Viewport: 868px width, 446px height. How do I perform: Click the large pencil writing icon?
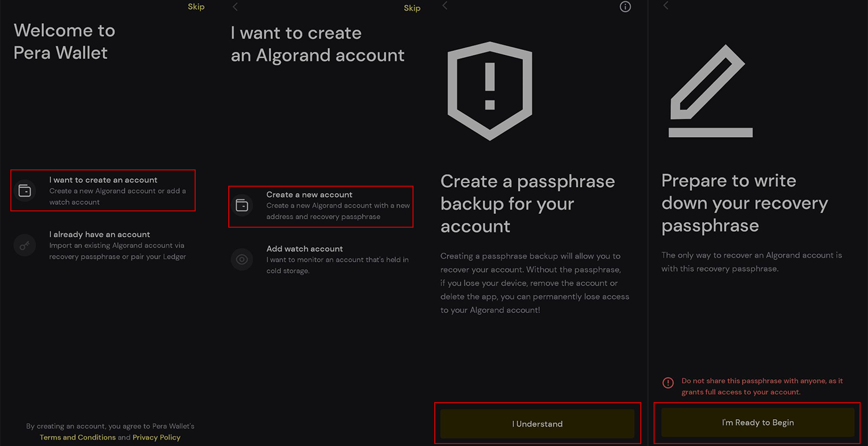[710, 91]
